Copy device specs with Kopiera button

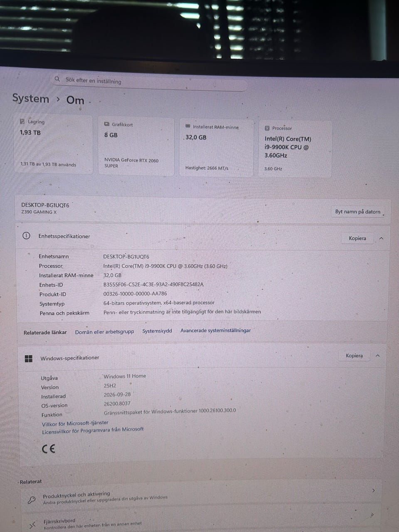click(x=357, y=238)
